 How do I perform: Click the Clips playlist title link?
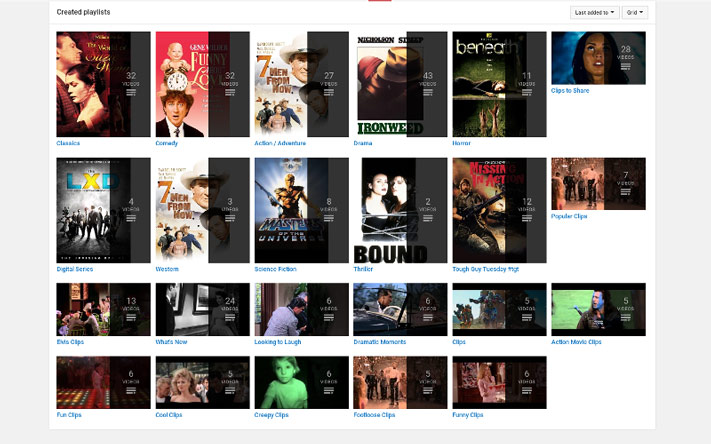click(x=459, y=342)
